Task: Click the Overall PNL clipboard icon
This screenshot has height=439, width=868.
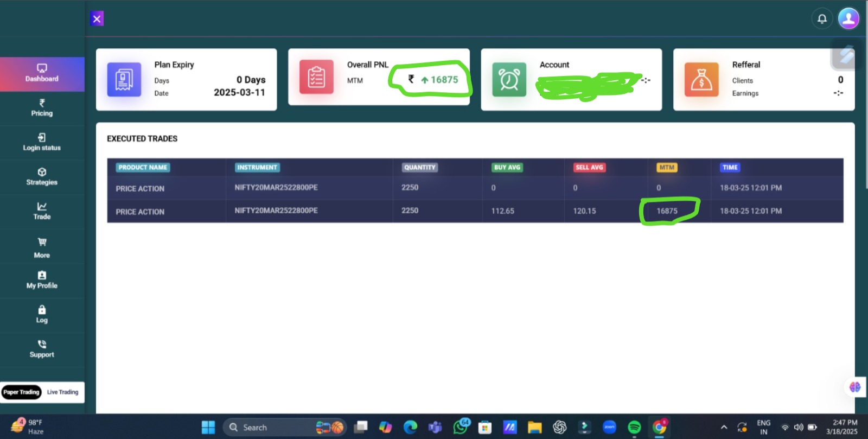Action: pos(316,77)
